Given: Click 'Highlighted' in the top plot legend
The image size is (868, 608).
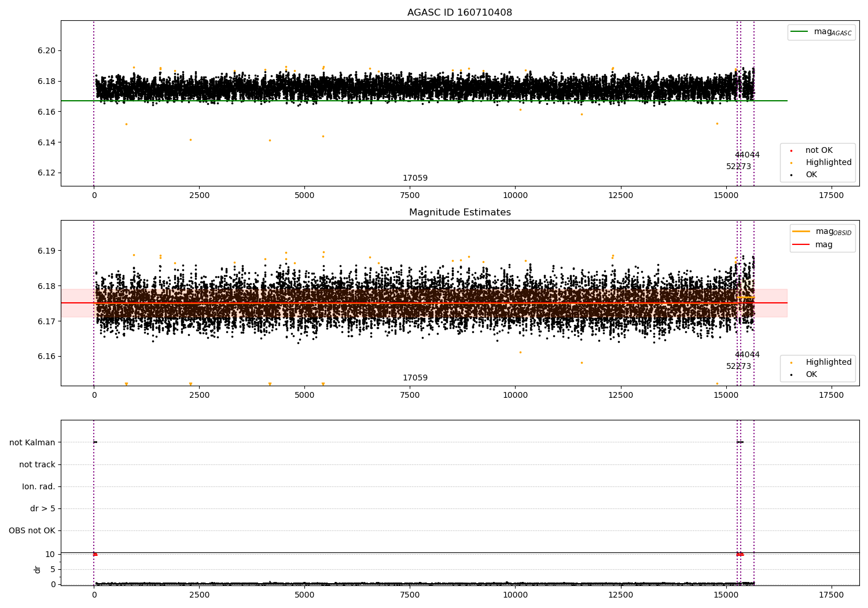Looking at the screenshot, I should pyautogui.click(x=829, y=163).
